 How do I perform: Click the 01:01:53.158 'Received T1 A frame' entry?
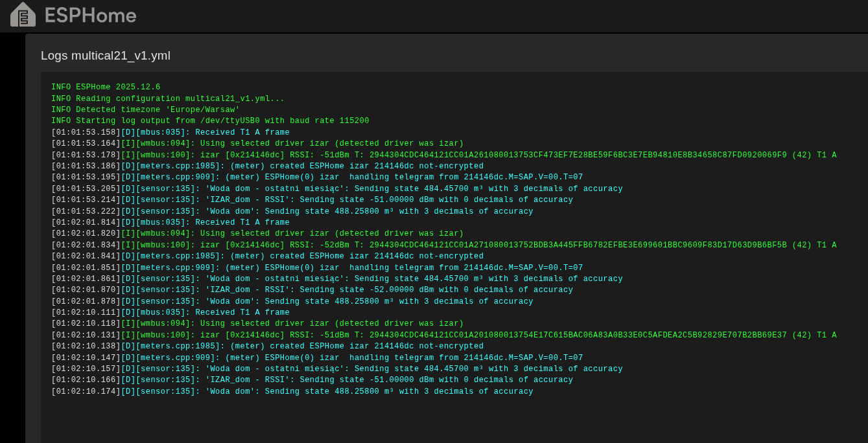[x=170, y=133]
